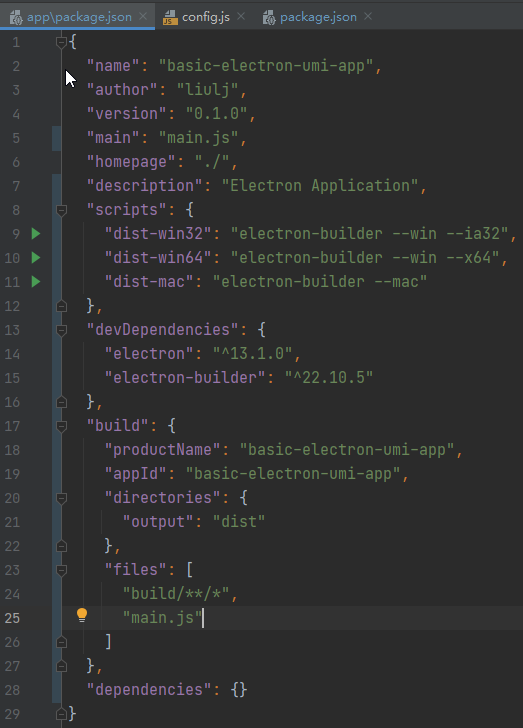Place cursor in "basic-electron-umi-app" name value on line 2

(x=266, y=66)
